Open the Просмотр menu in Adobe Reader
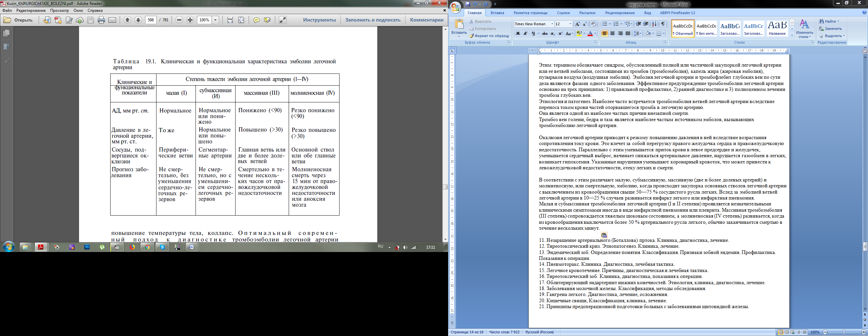The image size is (868, 336). pos(59,10)
